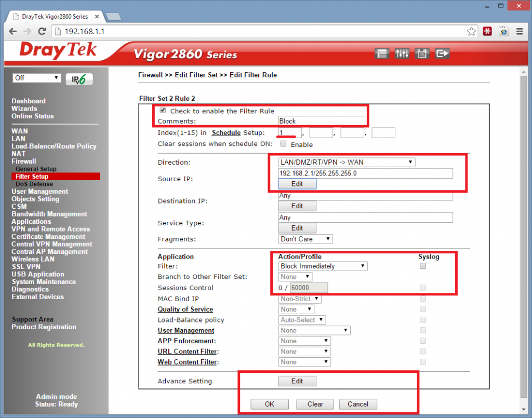Open the Direction dropdown
Image resolution: width=532 pixels, height=418 pixels.
(x=347, y=163)
